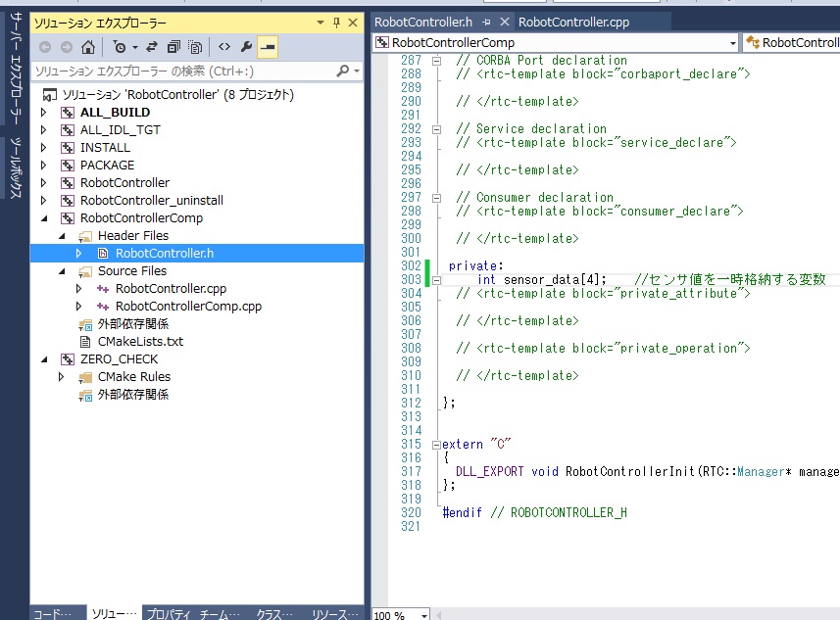Click the search magnifier icon in Solution Explorer
840x620 pixels.
click(343, 72)
